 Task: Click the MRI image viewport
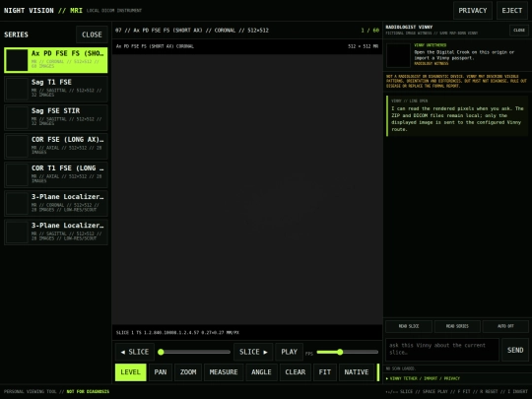(247, 189)
